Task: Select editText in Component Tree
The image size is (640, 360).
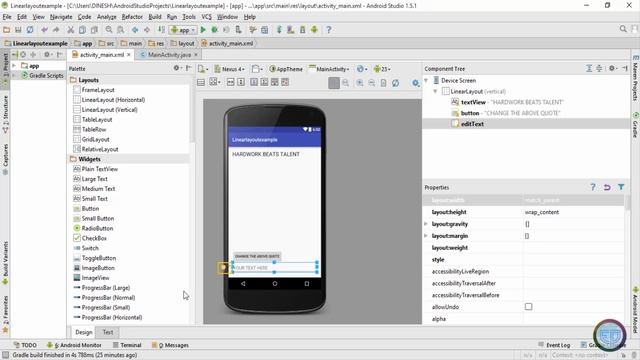Action: (x=472, y=124)
